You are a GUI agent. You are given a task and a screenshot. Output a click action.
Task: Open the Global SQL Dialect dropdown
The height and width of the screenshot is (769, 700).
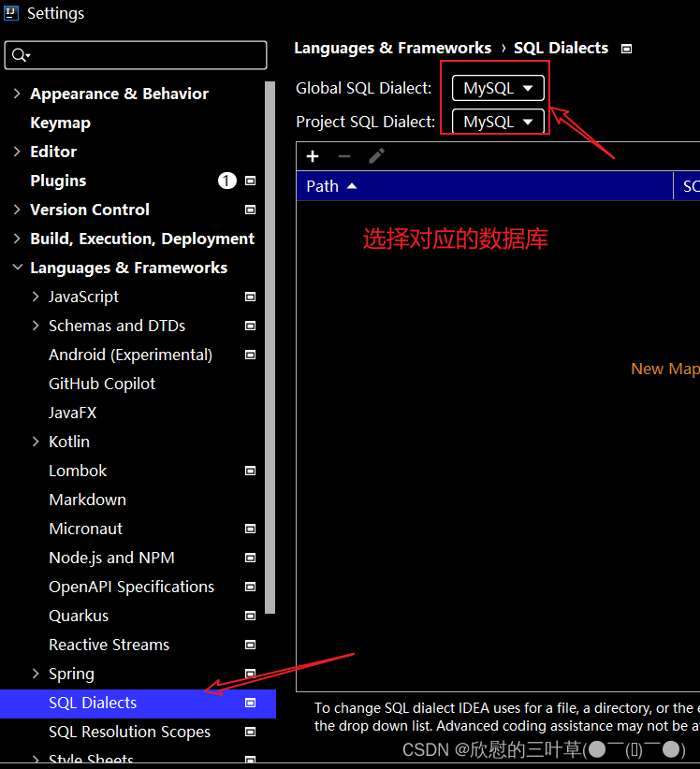pos(498,88)
